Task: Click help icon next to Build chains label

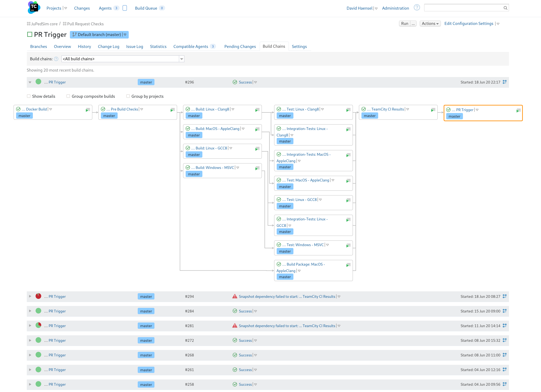Action: coord(56,59)
